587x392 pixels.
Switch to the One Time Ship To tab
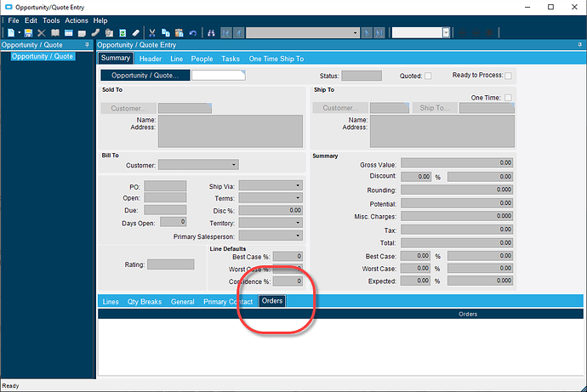(276, 59)
